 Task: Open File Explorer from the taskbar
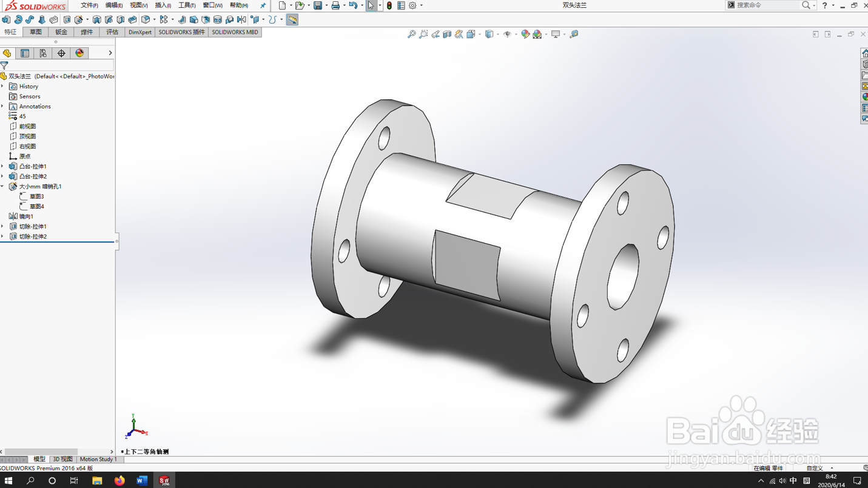97,480
